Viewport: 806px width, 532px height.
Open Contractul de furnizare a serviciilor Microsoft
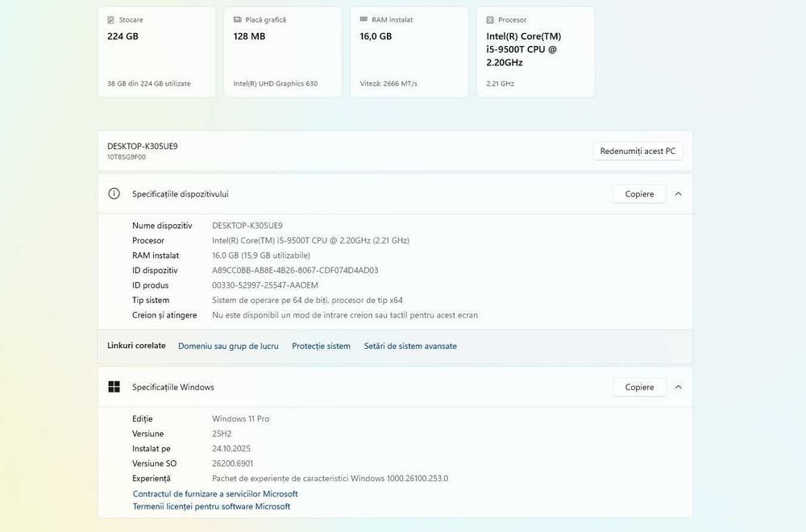coord(215,493)
